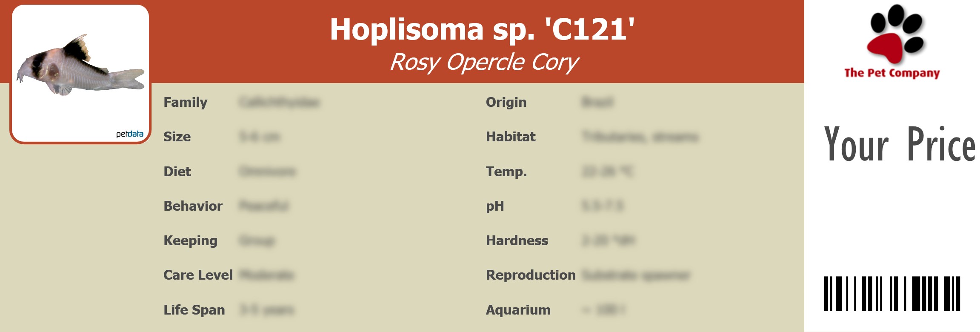980x332 pixels.
Task: Select the Habitat label
Action: point(511,137)
